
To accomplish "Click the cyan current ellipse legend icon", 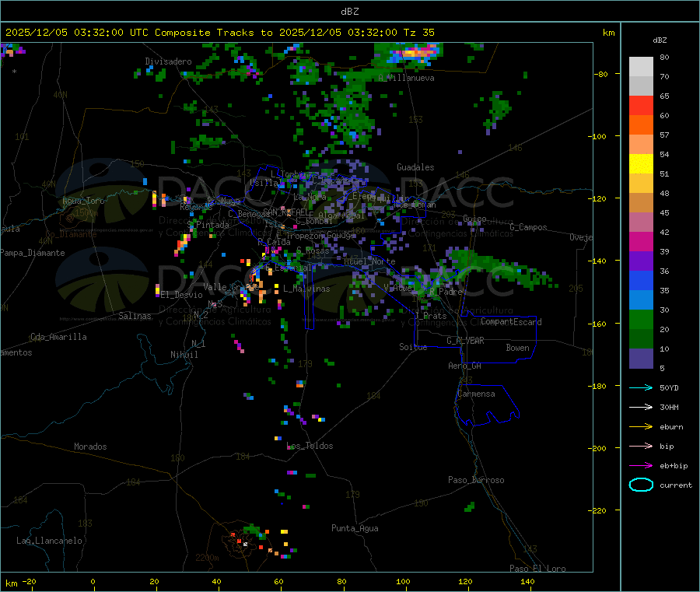I will pos(641,485).
